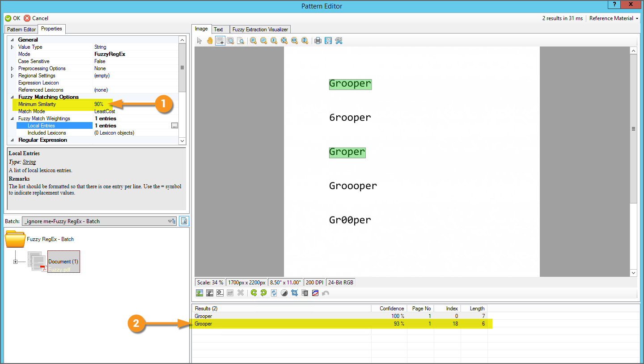The height and width of the screenshot is (364, 644).
Task: Zoom out of the document image
Action: click(x=263, y=41)
